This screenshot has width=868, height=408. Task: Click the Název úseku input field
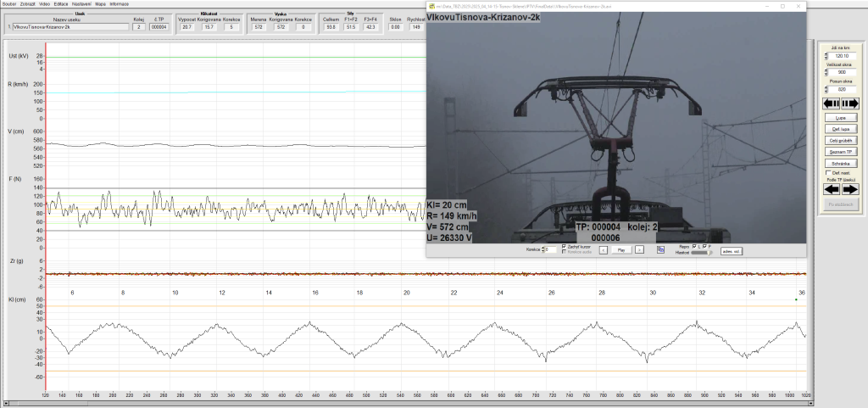tap(70, 26)
